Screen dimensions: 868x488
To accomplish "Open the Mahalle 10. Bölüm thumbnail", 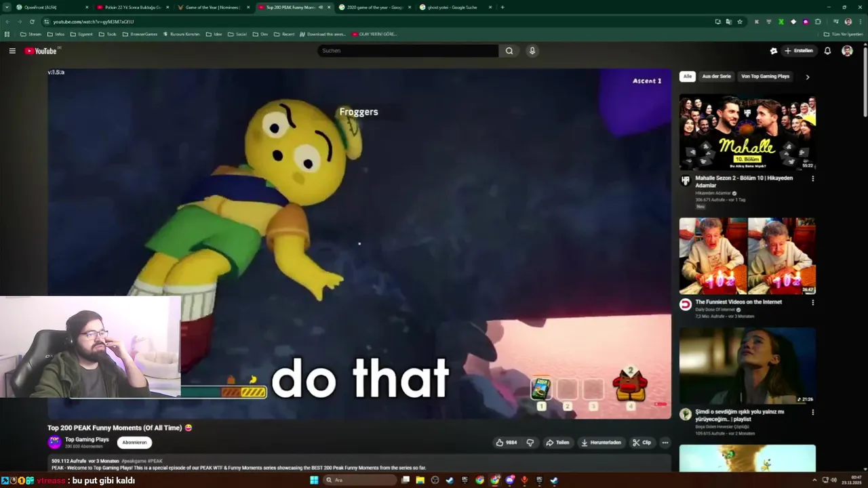I will tap(747, 132).
